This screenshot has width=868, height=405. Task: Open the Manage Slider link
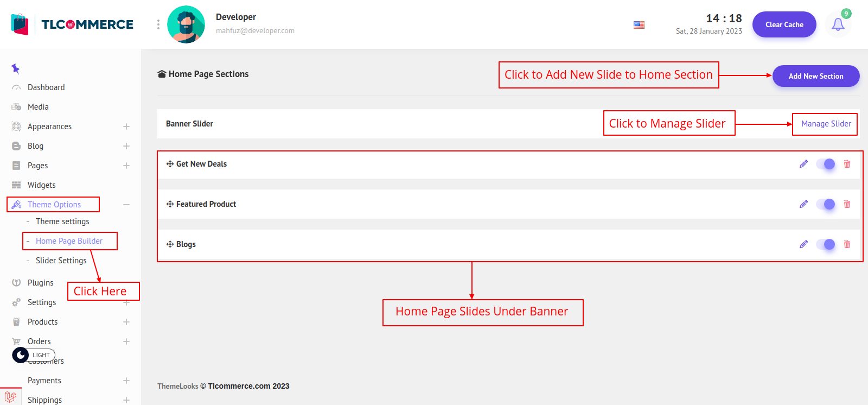tap(826, 124)
